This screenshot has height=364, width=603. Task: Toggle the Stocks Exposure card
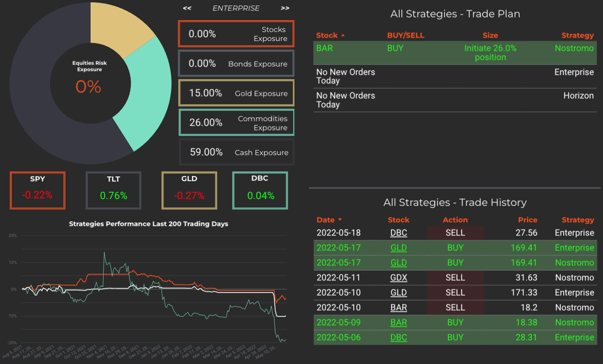(x=236, y=33)
